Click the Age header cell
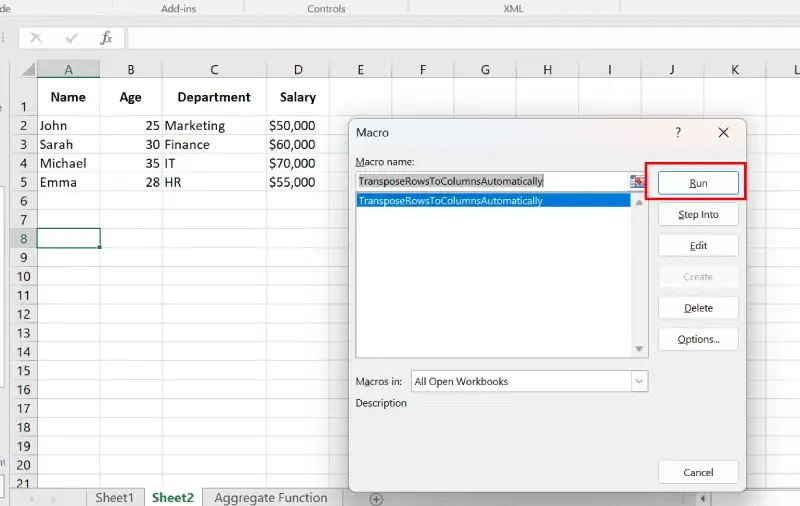This screenshot has height=506, width=800. [131, 97]
